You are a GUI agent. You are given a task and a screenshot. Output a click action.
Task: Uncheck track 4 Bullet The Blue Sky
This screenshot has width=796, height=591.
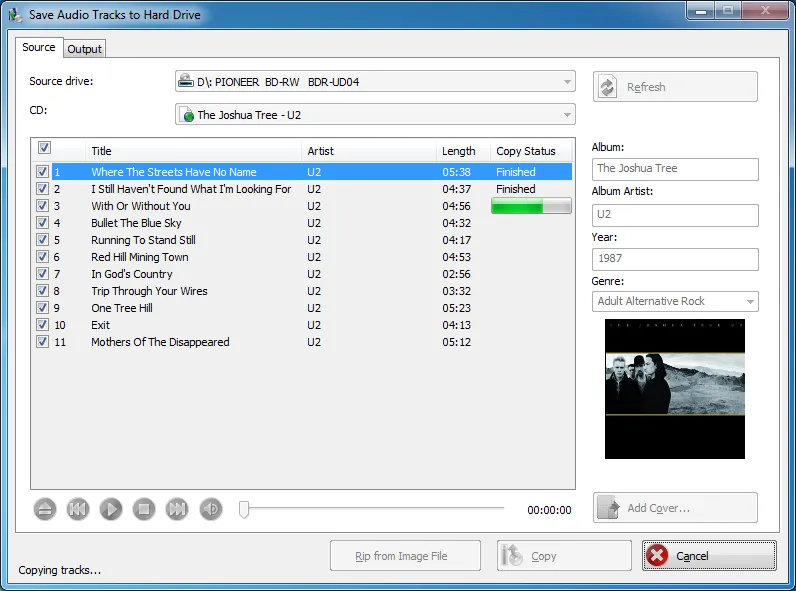pos(43,223)
